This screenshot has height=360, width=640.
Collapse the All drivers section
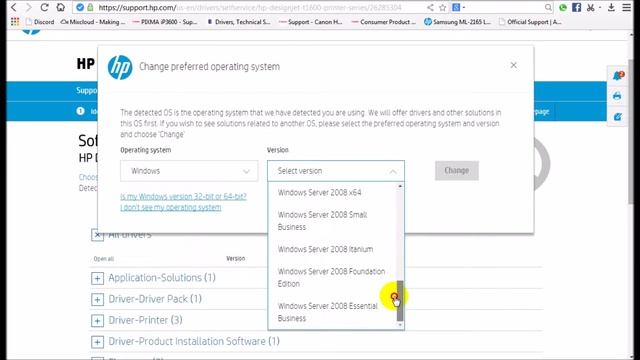pyautogui.click(x=97, y=235)
